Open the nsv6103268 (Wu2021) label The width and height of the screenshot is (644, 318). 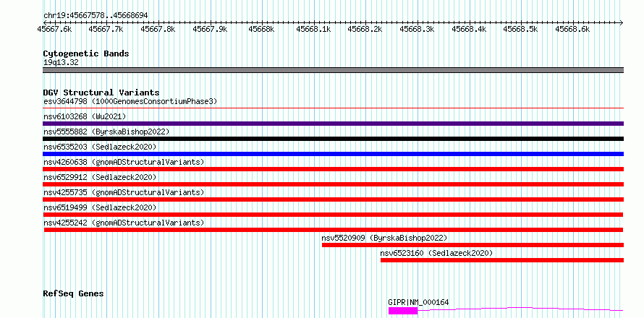pyautogui.click(x=85, y=116)
